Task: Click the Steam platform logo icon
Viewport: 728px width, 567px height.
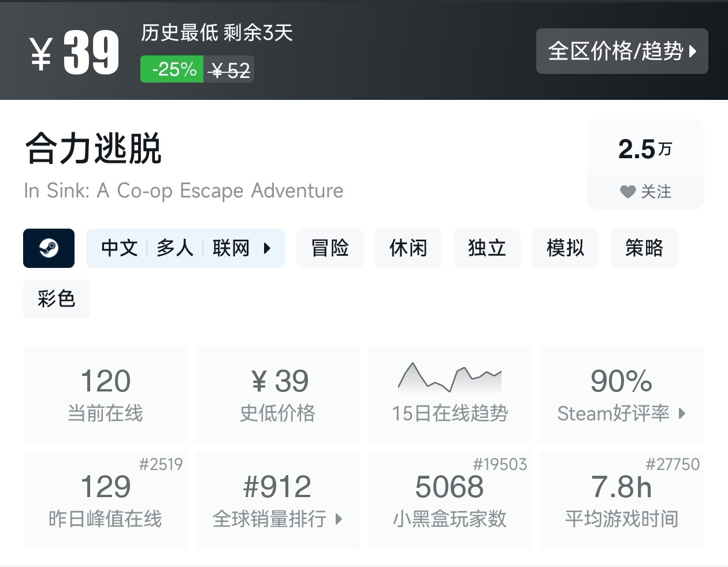Action: [x=49, y=248]
